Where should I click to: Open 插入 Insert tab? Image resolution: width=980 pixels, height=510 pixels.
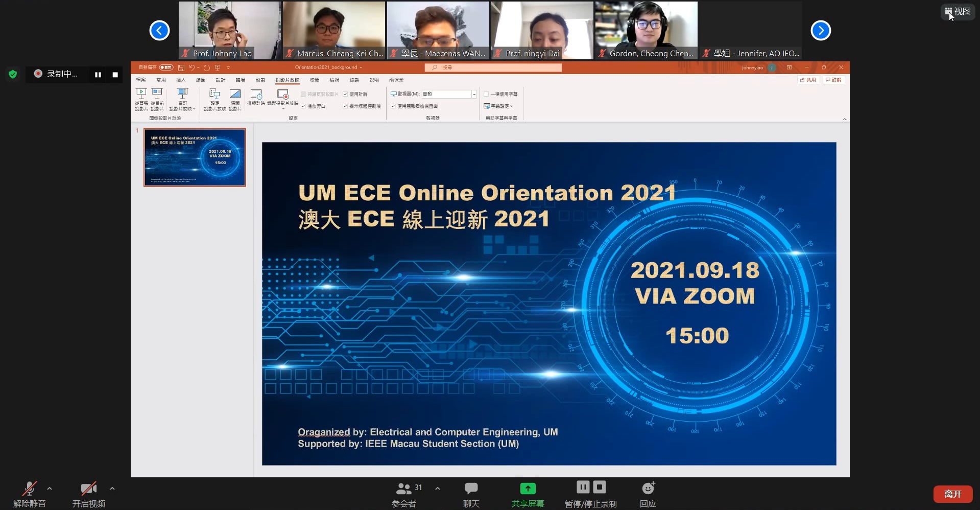[x=181, y=80]
